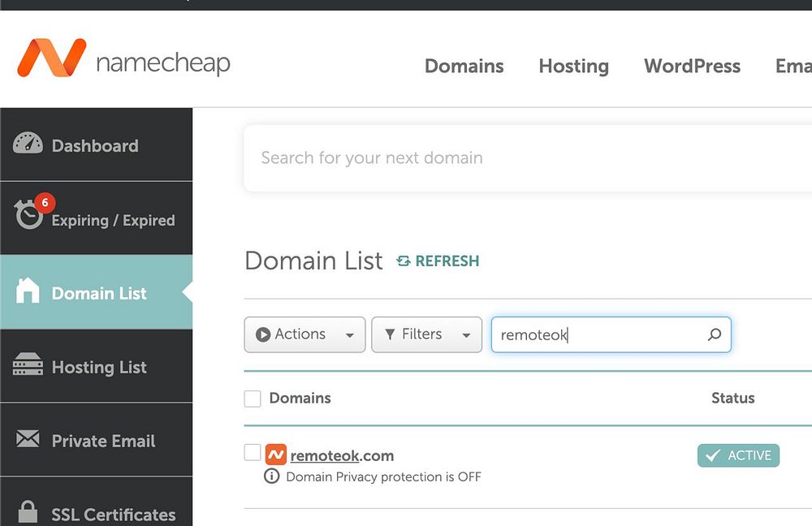Open the WordPress top menu
The height and width of the screenshot is (526, 812).
692,66
